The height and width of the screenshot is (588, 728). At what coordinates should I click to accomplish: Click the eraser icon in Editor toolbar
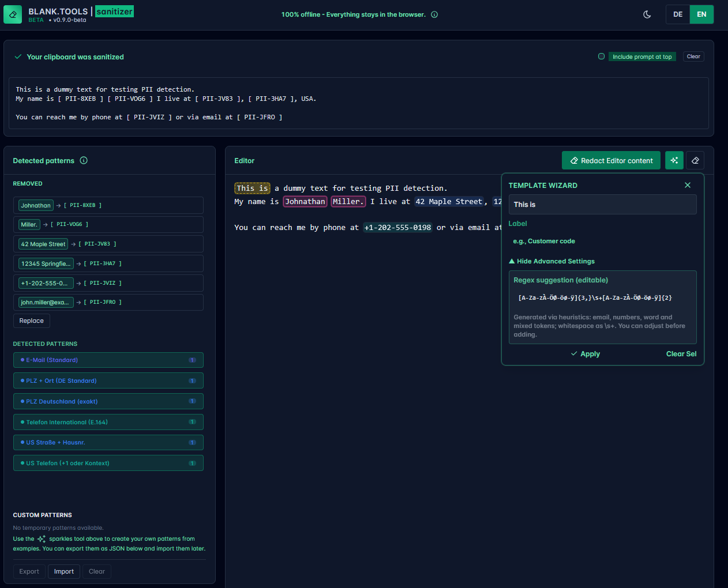click(x=695, y=160)
